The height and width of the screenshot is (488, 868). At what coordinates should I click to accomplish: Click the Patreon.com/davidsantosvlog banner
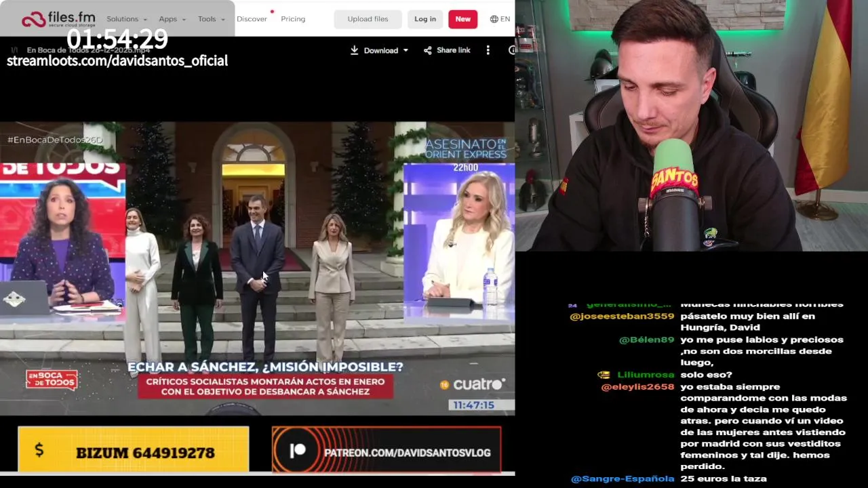click(x=387, y=450)
